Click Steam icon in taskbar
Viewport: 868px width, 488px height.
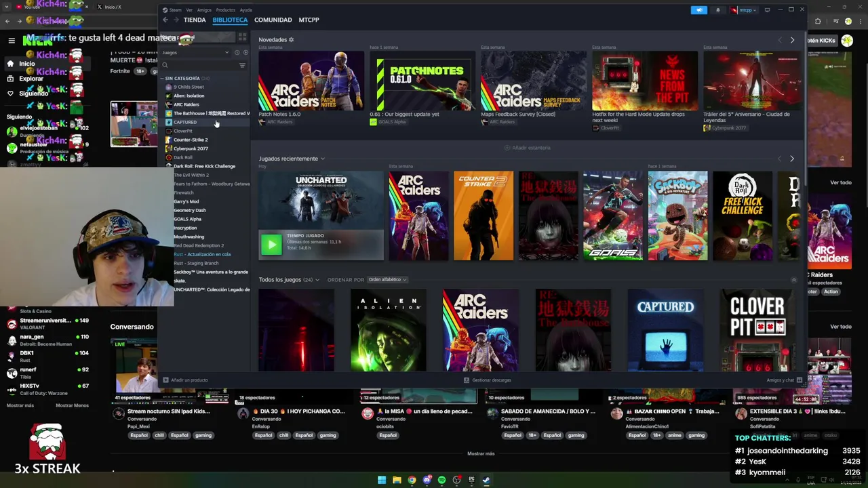(486, 480)
